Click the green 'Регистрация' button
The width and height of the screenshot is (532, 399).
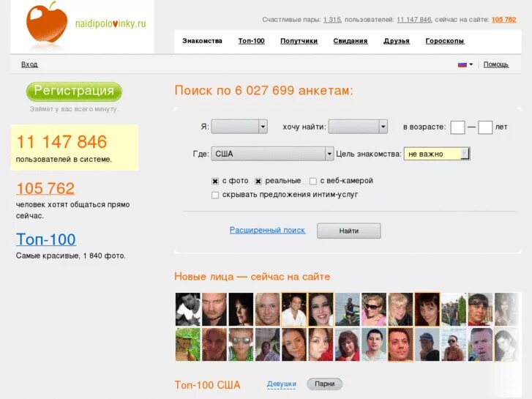click(74, 92)
